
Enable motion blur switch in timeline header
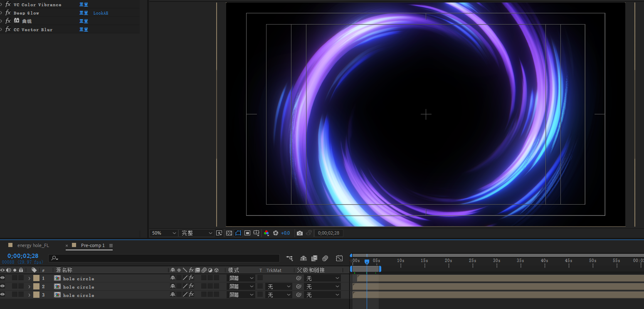pyautogui.click(x=325, y=258)
